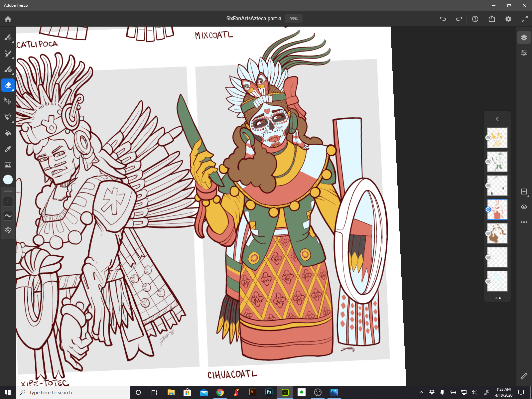Viewport: 532px width, 399px height.
Task: Select the Eraser tool
Action: coord(8,85)
